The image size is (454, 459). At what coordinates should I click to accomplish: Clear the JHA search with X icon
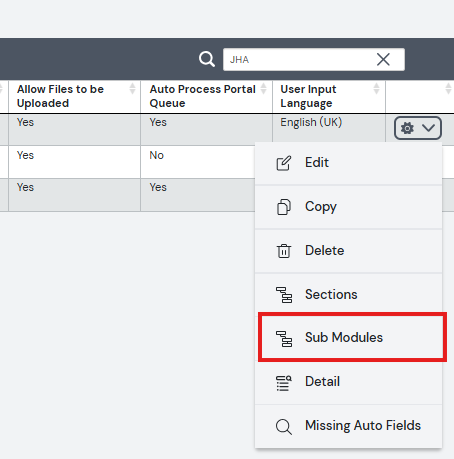click(383, 60)
